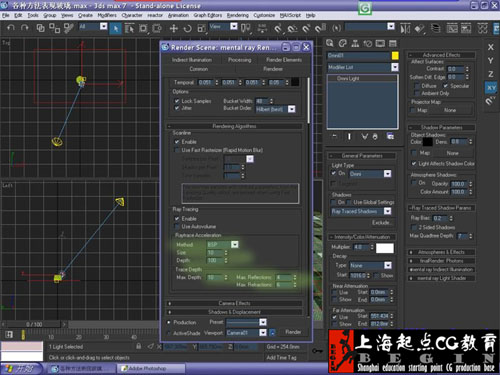This screenshot has height=375, width=500.
Task: Click the Mirror tool icon
Action: tap(405, 29)
